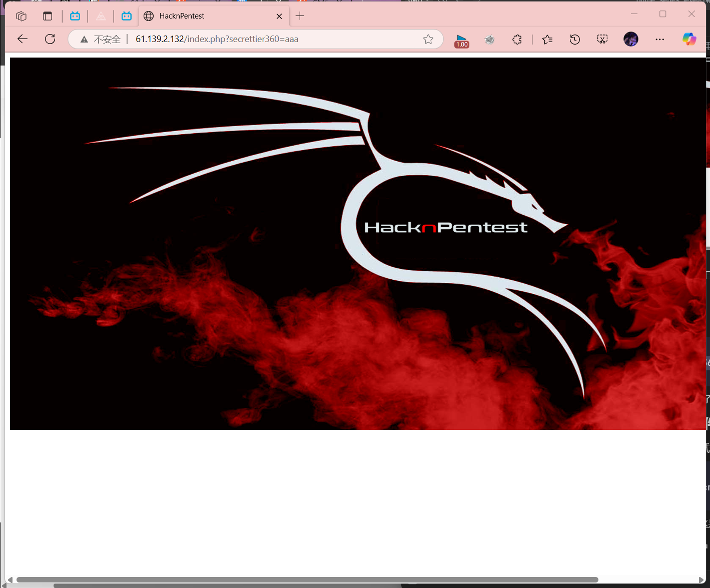Open browsing History
The width and height of the screenshot is (710, 588).
pyautogui.click(x=575, y=39)
